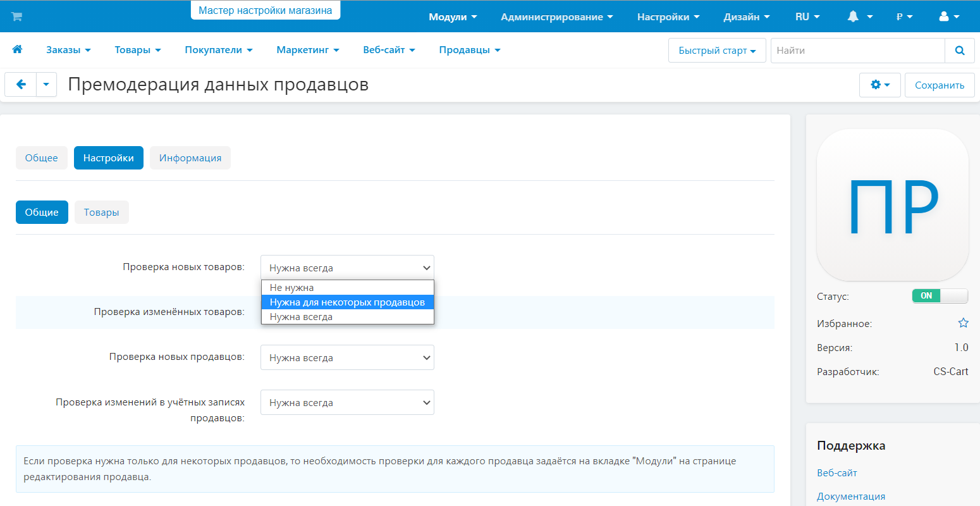The width and height of the screenshot is (980, 506).
Task: Open the ruble currency selector
Action: pyautogui.click(x=904, y=17)
